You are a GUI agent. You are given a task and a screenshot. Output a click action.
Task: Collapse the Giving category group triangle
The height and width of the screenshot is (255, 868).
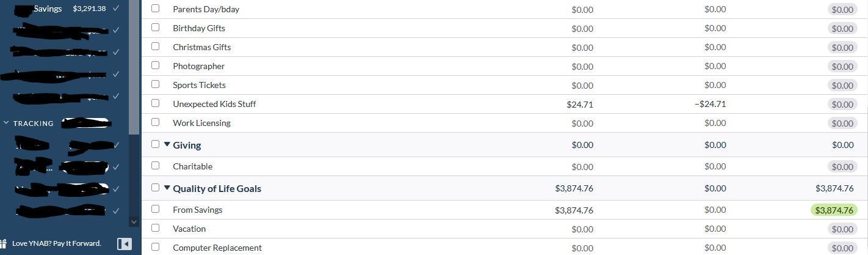point(167,144)
